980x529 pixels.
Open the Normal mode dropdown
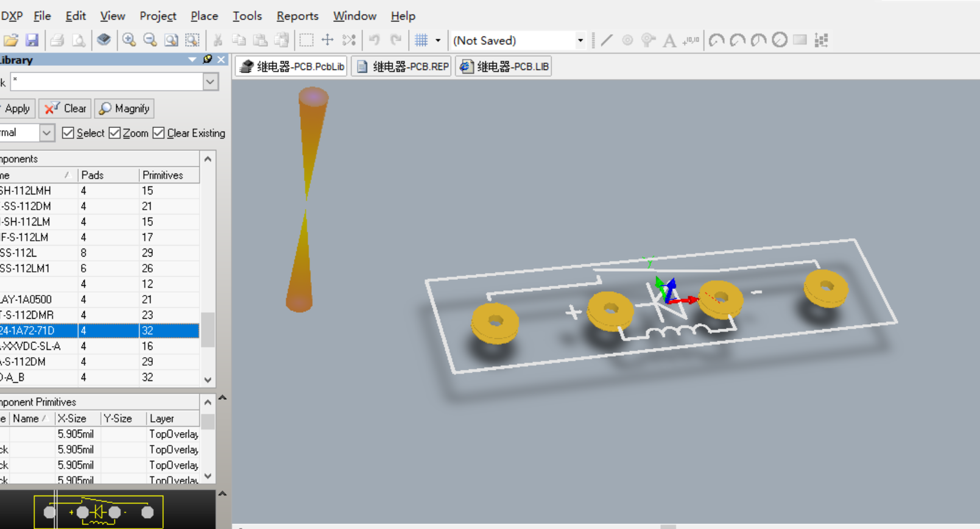click(x=46, y=133)
